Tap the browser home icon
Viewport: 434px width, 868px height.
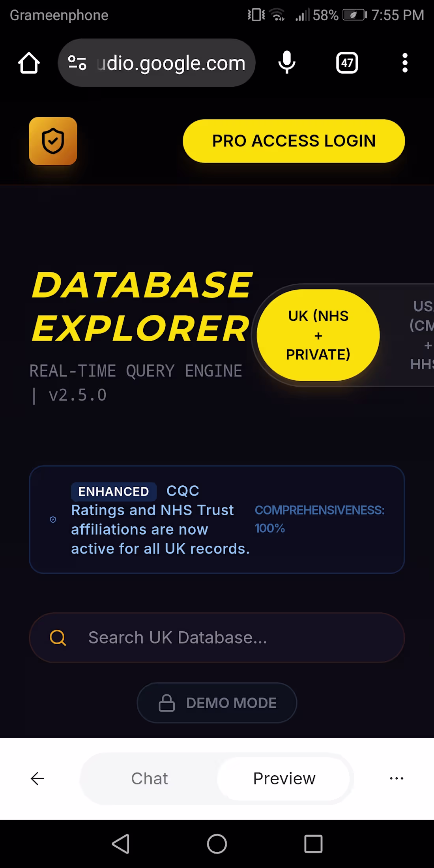(x=29, y=63)
